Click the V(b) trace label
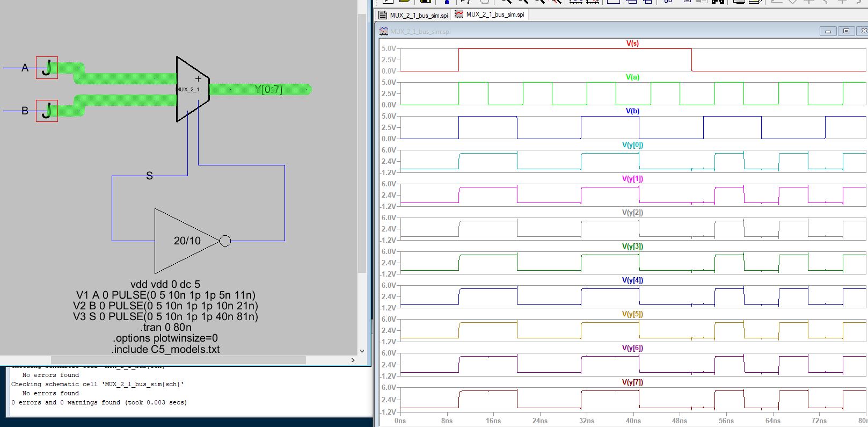Image resolution: width=868 pixels, height=427 pixels. pyautogui.click(x=632, y=111)
